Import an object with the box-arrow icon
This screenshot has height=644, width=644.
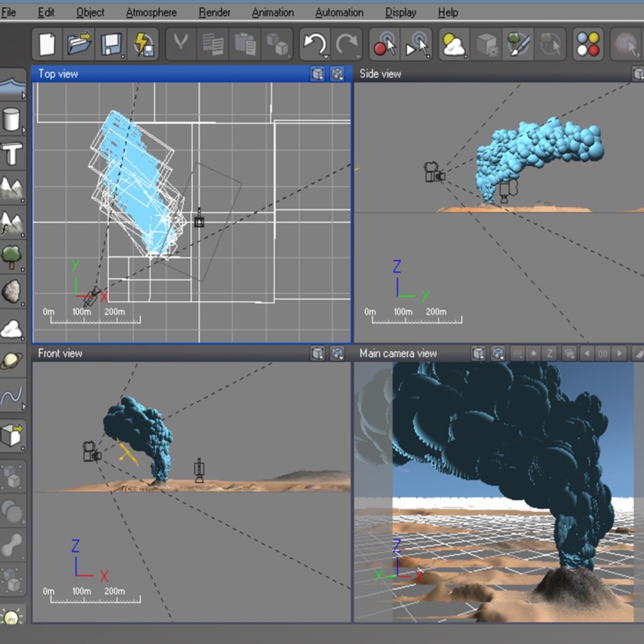(x=13, y=435)
